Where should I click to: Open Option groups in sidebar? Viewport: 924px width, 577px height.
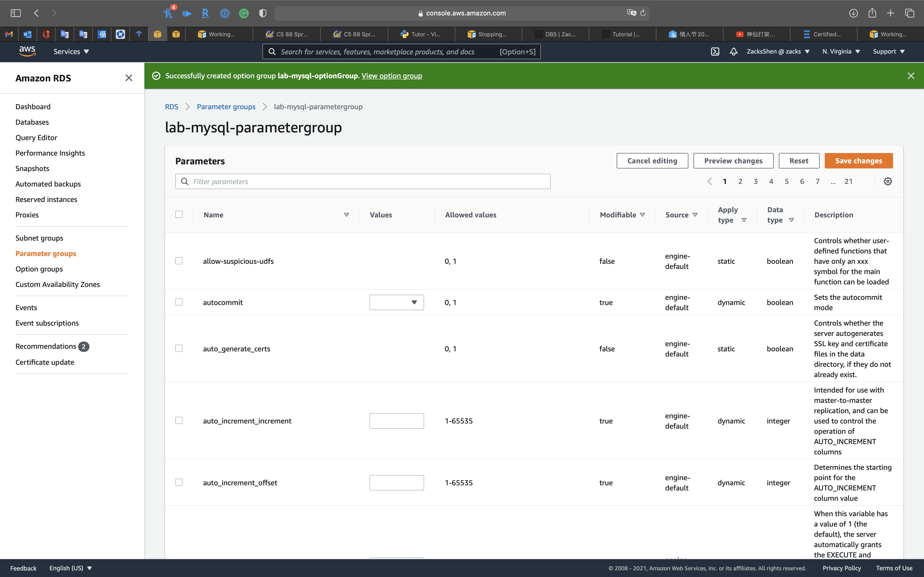click(39, 269)
